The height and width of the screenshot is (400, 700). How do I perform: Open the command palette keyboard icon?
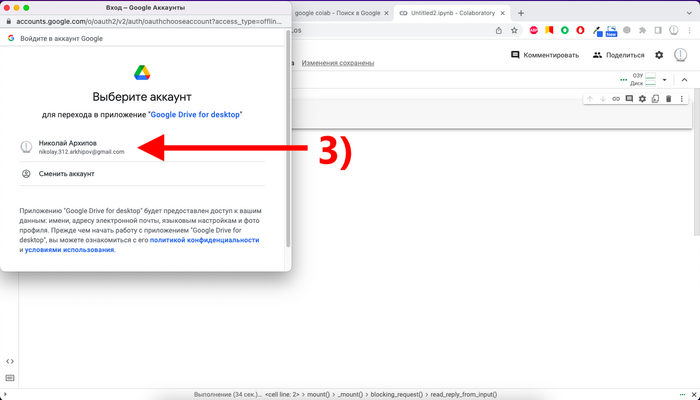pyautogui.click(x=10, y=378)
